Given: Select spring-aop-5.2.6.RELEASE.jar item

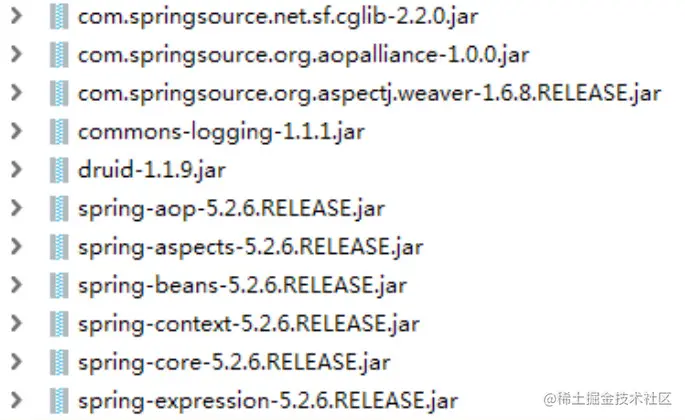Looking at the screenshot, I should pos(232,209).
